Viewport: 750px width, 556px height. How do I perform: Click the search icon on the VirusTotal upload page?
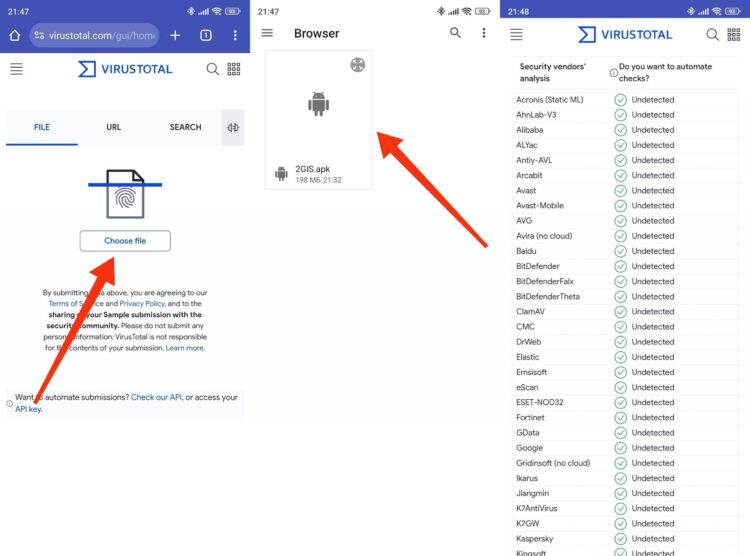pos(212,69)
